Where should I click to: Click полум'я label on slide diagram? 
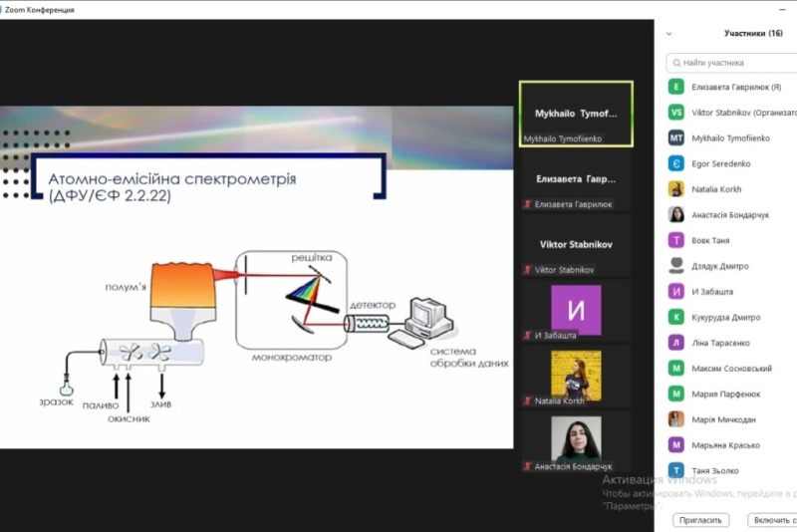[x=126, y=287]
